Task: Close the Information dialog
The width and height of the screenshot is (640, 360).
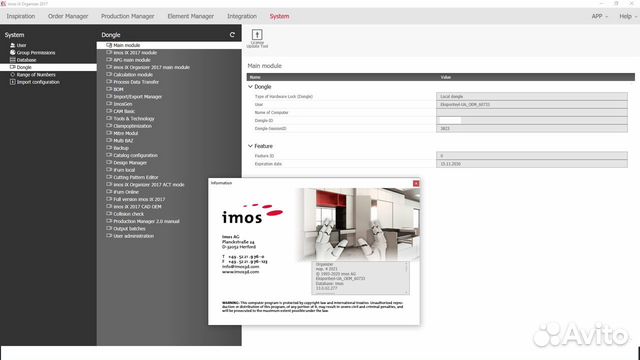Action: point(416,184)
